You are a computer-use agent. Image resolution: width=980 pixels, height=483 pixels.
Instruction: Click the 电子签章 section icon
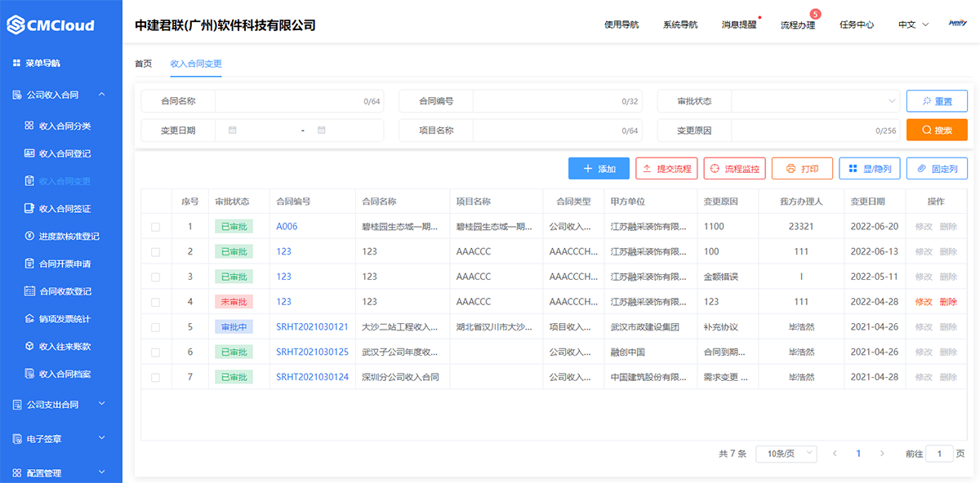17,439
